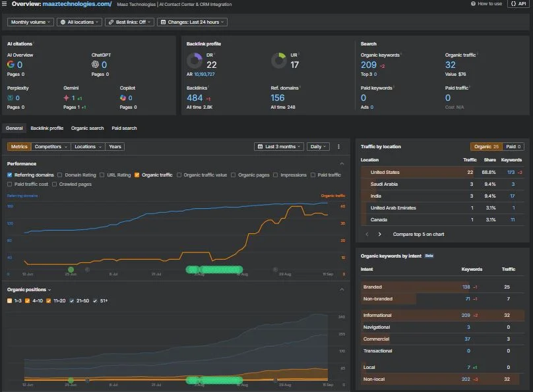Open the All locations dropdown

[x=79, y=22]
